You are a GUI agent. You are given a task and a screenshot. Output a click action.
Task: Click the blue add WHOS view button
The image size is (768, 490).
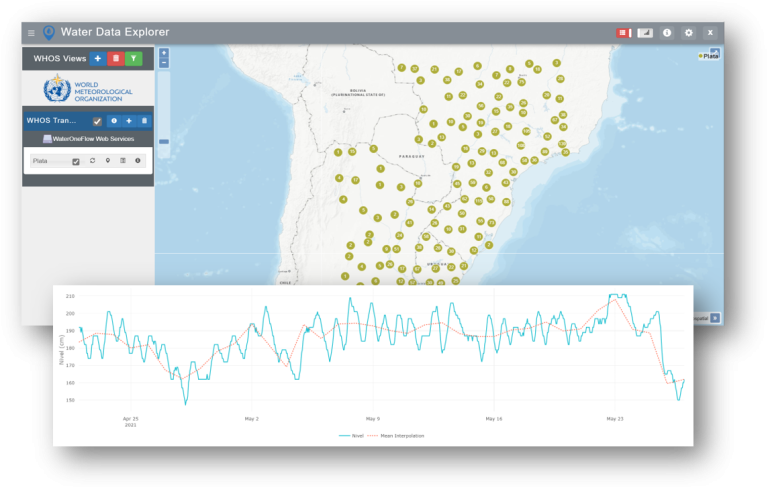click(97, 59)
